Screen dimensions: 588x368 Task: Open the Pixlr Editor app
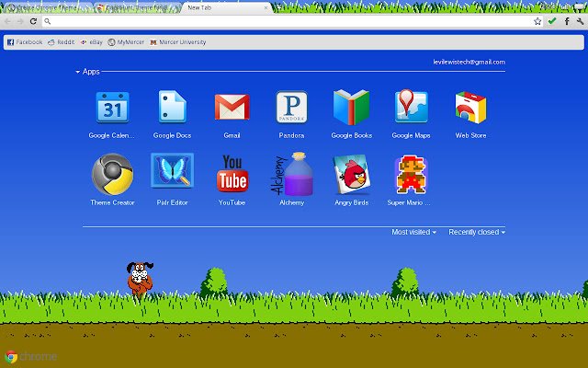click(x=172, y=170)
